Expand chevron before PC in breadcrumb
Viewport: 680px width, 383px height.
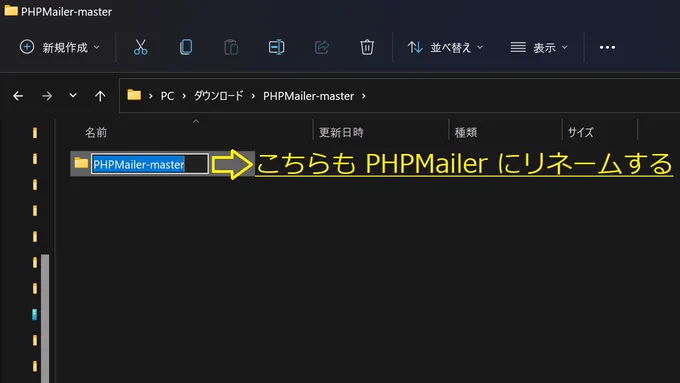coord(150,96)
